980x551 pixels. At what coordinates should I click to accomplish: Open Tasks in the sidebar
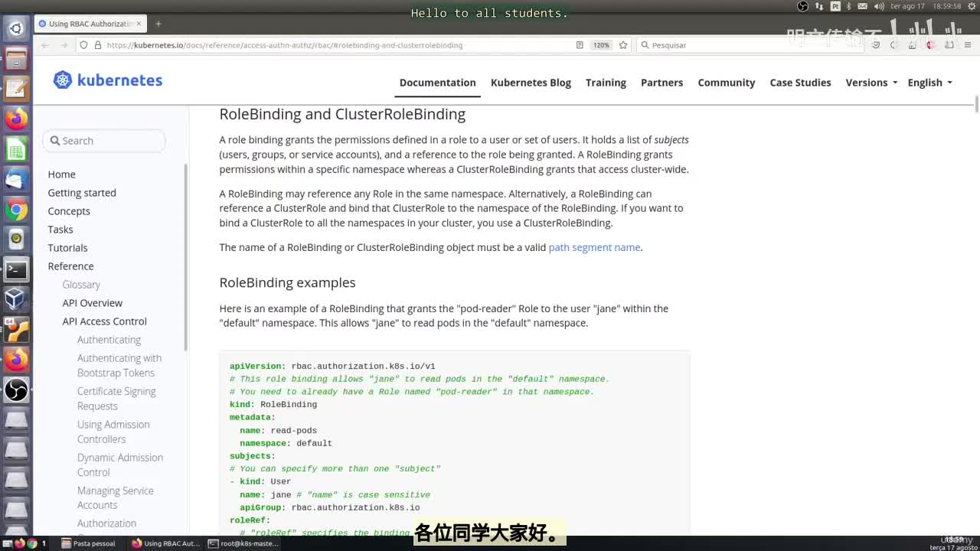(60, 230)
